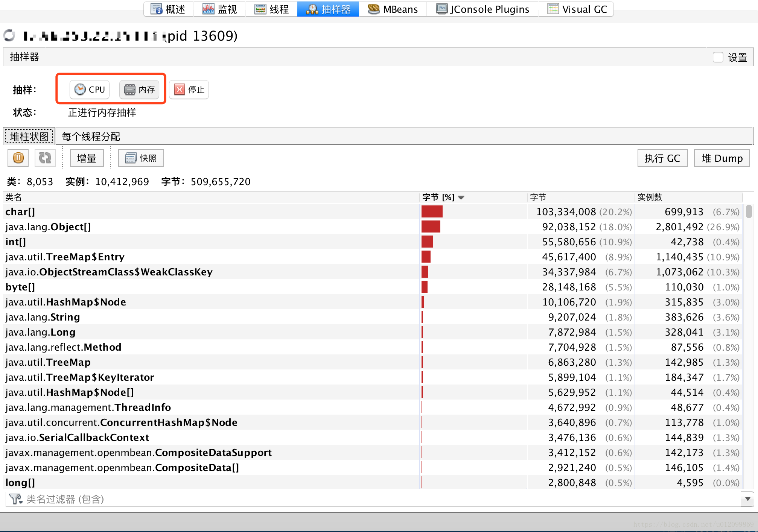Switch to JConsole Plugins tab
This screenshot has height=532, width=758.
[x=483, y=9]
